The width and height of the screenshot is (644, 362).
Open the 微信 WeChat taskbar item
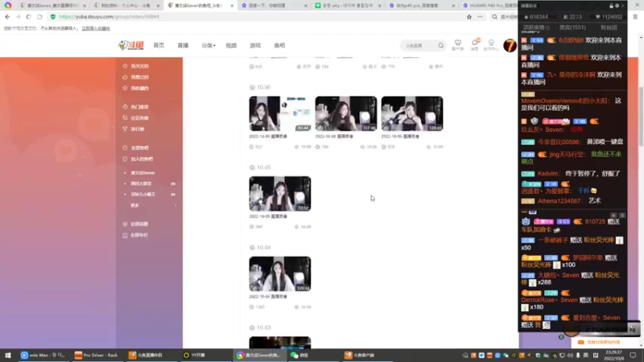click(299, 355)
